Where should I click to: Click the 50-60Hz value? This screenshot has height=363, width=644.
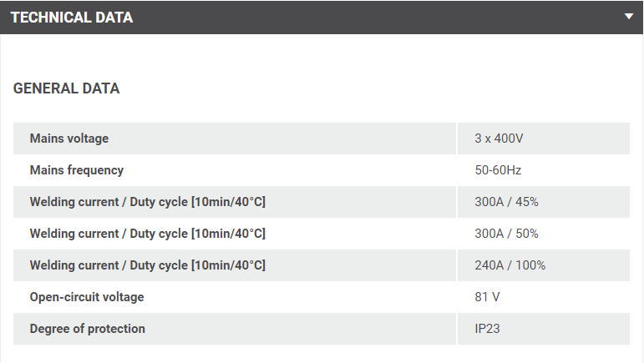[498, 170]
